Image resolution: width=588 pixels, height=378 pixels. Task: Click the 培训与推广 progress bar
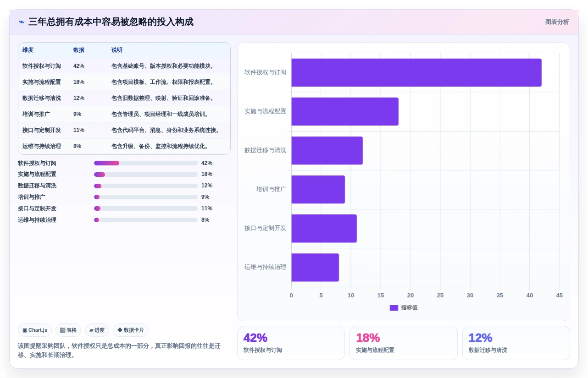pyautogui.click(x=146, y=197)
